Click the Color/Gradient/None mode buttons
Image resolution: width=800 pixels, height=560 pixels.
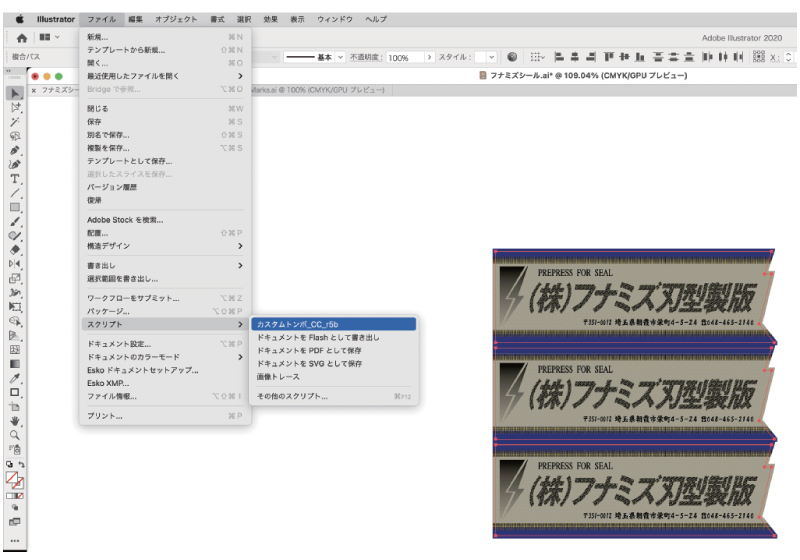coord(15,496)
